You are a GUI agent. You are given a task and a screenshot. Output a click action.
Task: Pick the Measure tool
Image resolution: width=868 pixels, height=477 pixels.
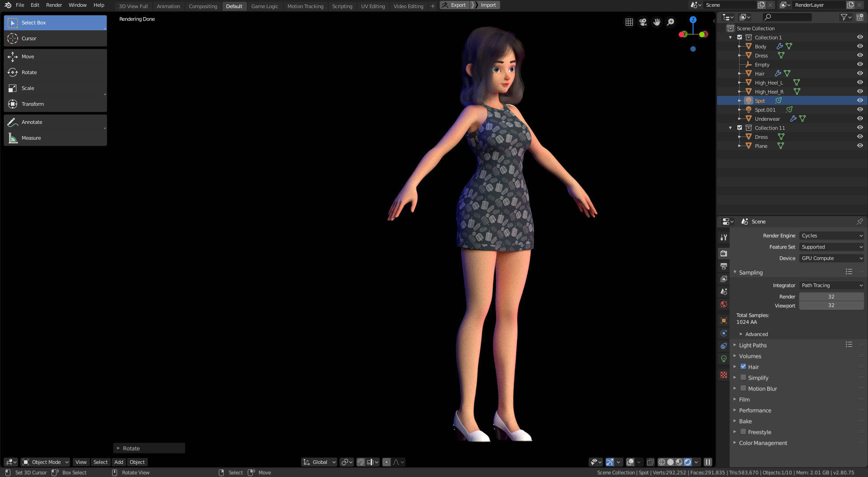55,138
